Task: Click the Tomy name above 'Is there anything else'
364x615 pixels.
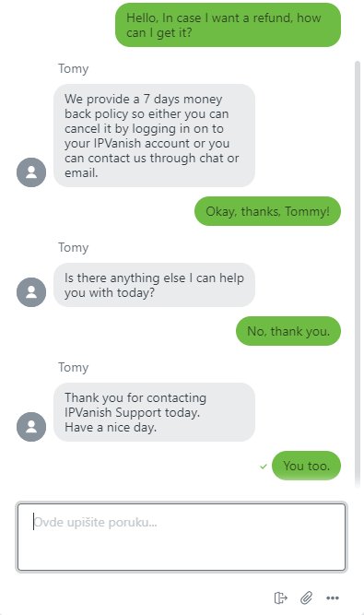Action: pyautogui.click(x=74, y=247)
